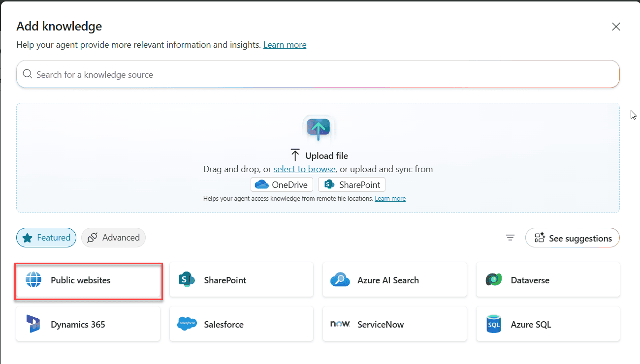The width and height of the screenshot is (640, 364).
Task: Select the Salesforce label
Action: (x=224, y=324)
